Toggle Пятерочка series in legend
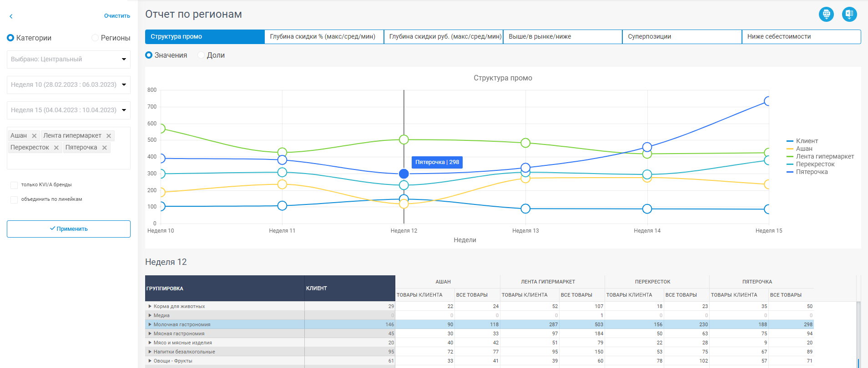The width and height of the screenshot is (868, 368). tap(807, 172)
